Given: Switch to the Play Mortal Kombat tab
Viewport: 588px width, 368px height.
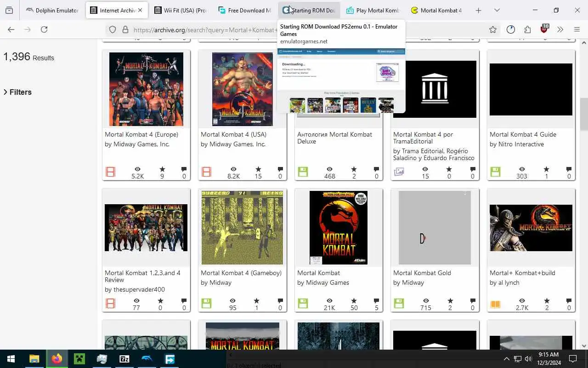Looking at the screenshot, I should [x=373, y=10].
